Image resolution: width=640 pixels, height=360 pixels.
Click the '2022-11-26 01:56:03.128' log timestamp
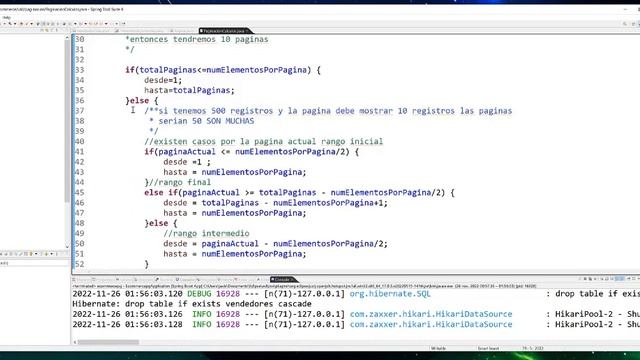(127, 324)
